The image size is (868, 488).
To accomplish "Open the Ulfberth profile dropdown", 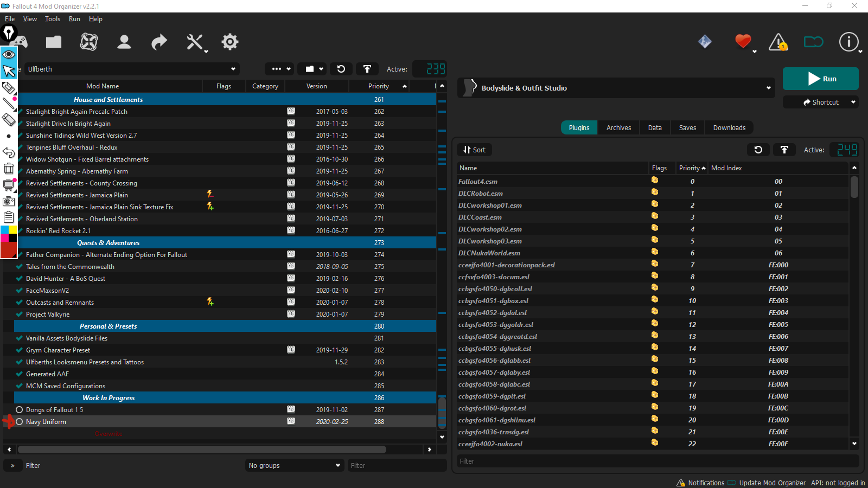I will pyautogui.click(x=132, y=69).
